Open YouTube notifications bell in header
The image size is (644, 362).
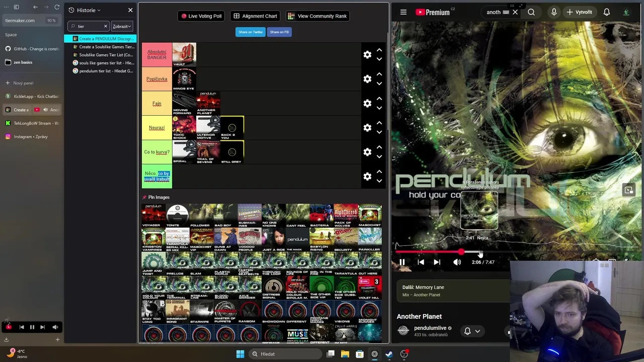[607, 12]
